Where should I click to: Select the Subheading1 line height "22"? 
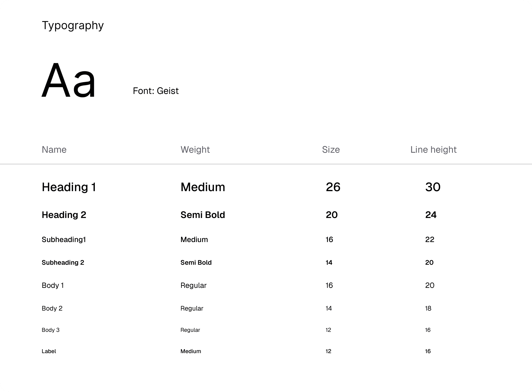click(x=430, y=240)
